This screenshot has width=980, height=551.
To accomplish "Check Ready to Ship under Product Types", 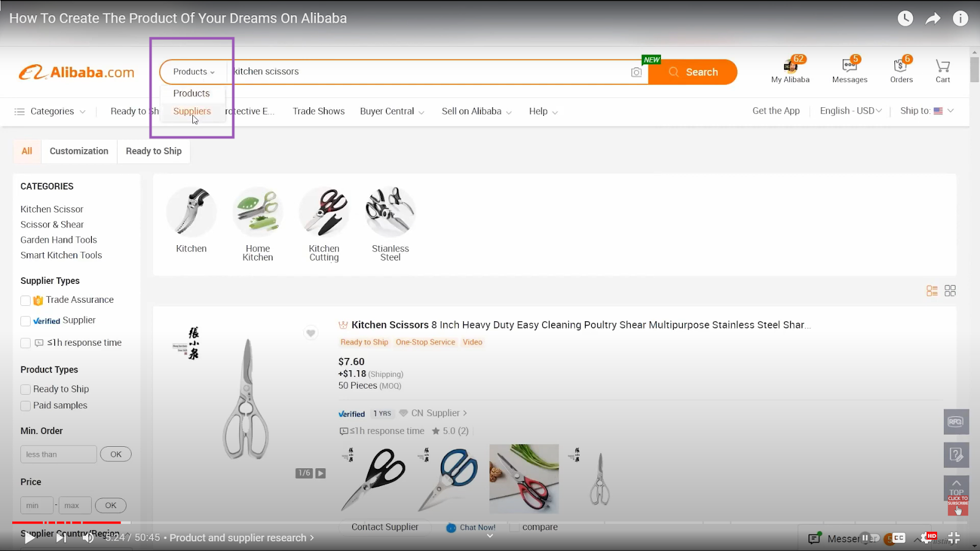I will tap(26, 389).
